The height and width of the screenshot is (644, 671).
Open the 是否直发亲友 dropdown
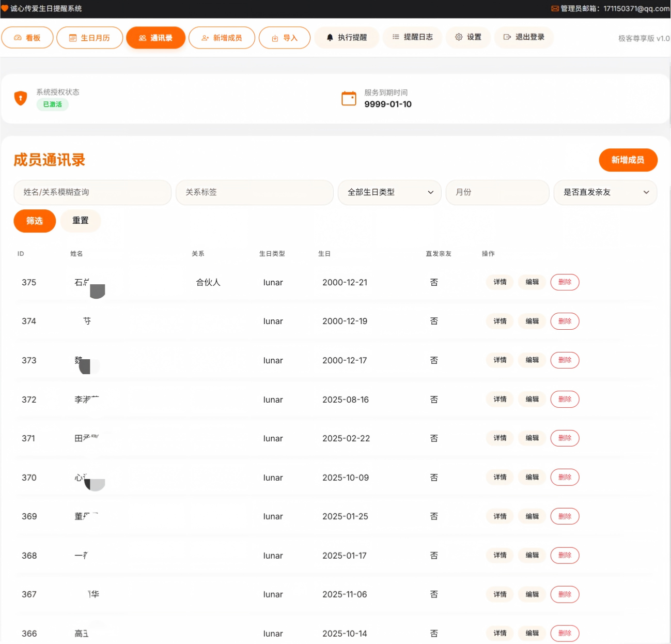[x=605, y=192]
